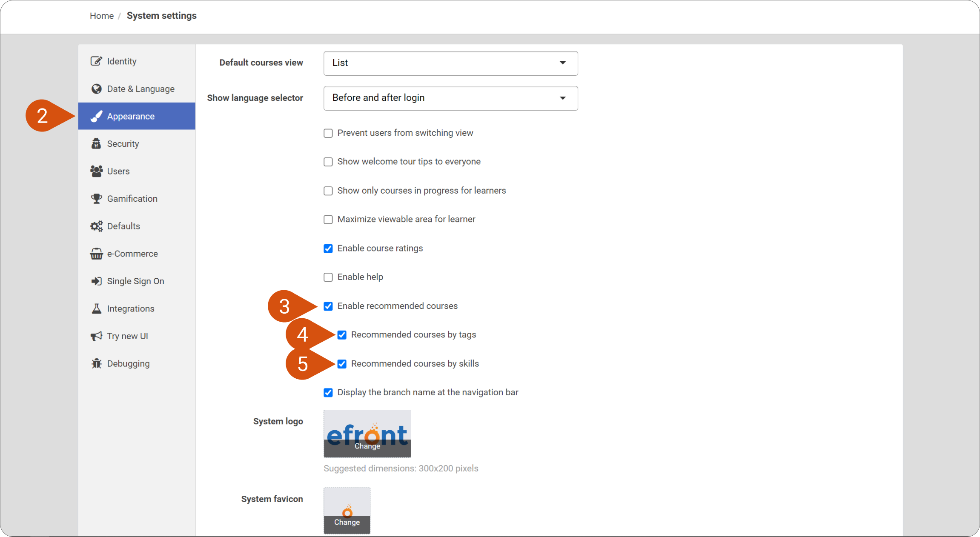Screen dimensions: 980x537
Task: Expand the Show language selector dropdown
Action: (x=450, y=98)
